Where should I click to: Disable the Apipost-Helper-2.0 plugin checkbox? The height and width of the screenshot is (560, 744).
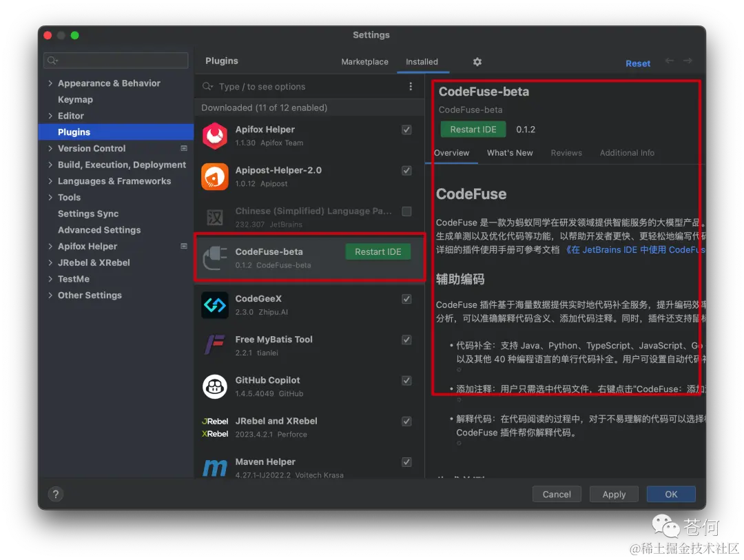406,170
